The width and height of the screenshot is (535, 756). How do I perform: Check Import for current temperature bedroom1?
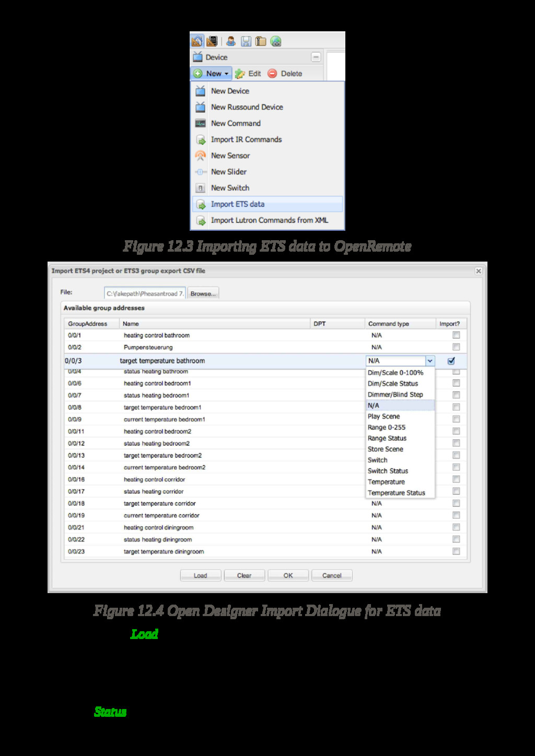tap(456, 419)
